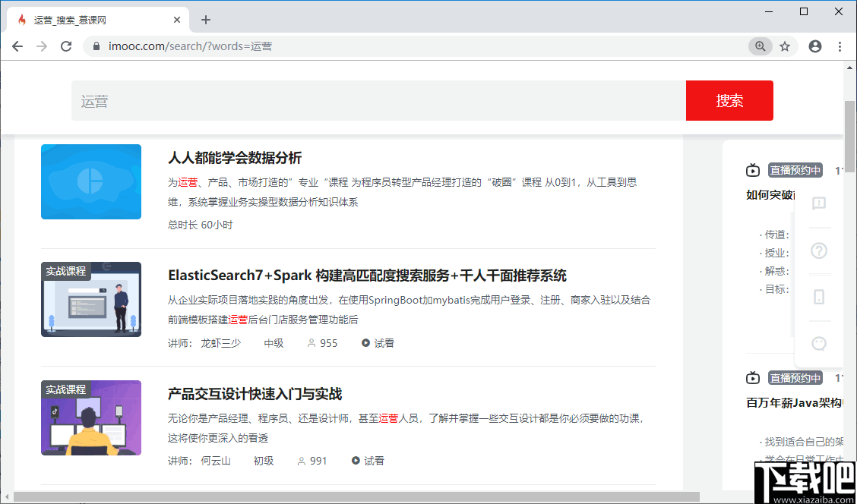The width and height of the screenshot is (857, 504).
Task: Click 试看 text for 产品交互设计 course
Action: (x=375, y=461)
